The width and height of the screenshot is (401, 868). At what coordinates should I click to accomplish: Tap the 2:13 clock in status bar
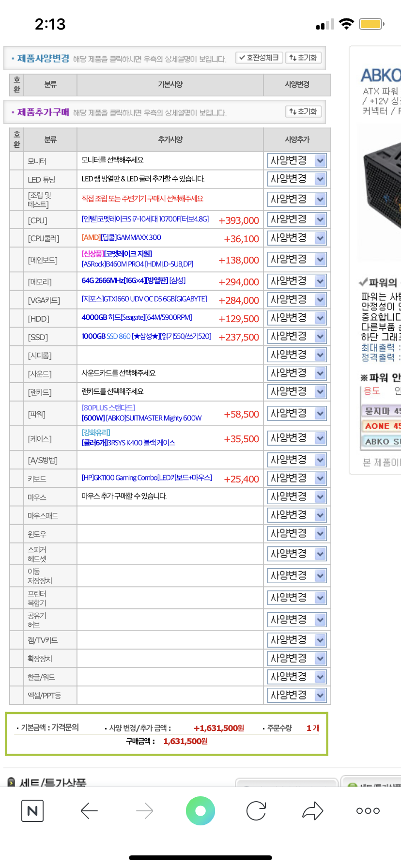click(50, 24)
